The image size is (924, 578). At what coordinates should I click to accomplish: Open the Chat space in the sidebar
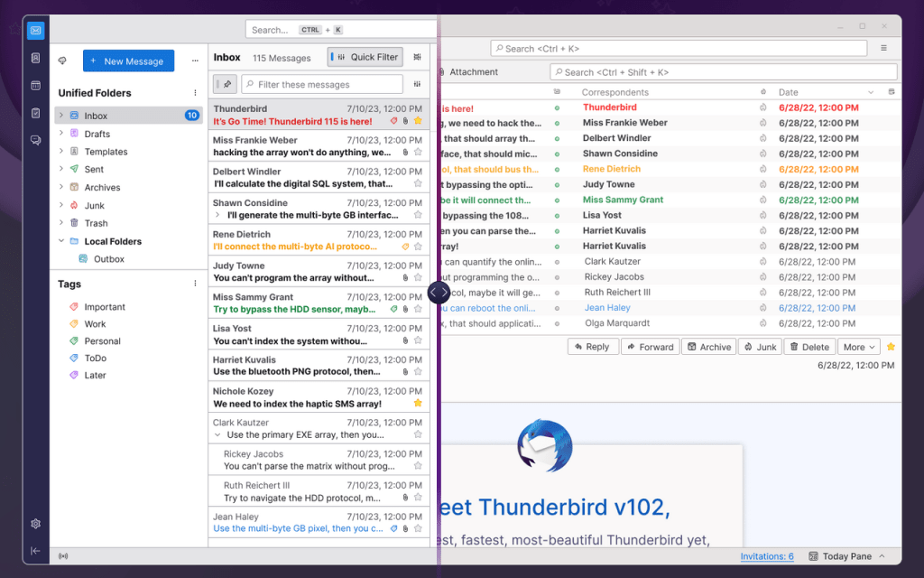pos(35,140)
